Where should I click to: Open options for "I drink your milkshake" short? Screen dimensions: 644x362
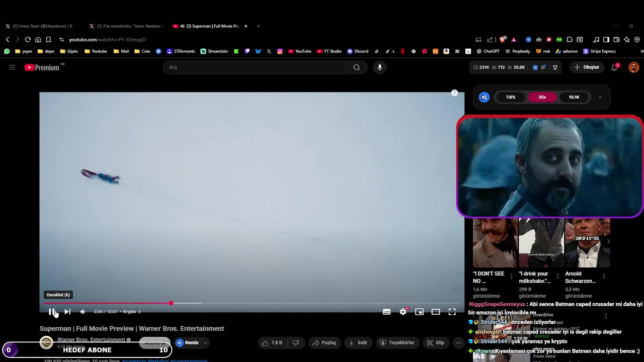(557, 276)
